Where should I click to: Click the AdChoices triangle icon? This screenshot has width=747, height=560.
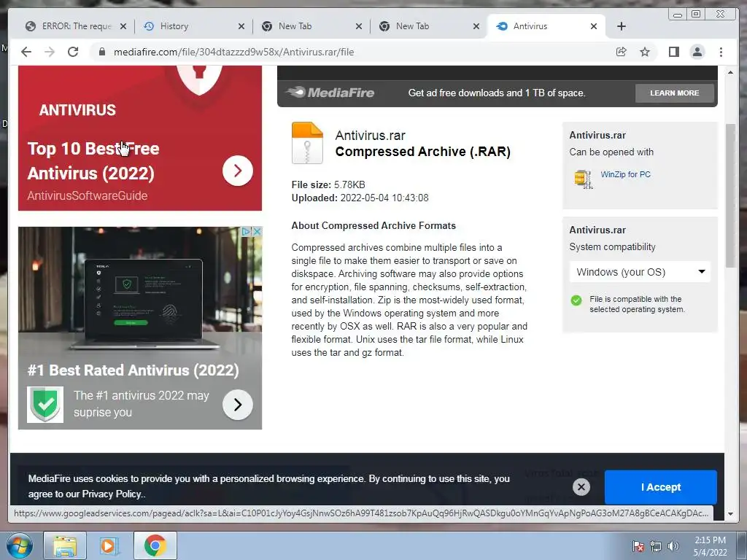point(247,231)
